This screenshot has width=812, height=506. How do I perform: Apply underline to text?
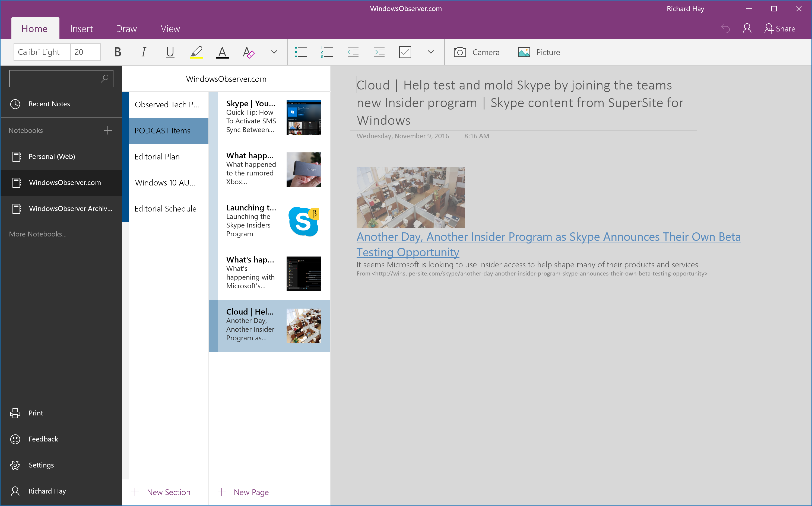(x=170, y=52)
